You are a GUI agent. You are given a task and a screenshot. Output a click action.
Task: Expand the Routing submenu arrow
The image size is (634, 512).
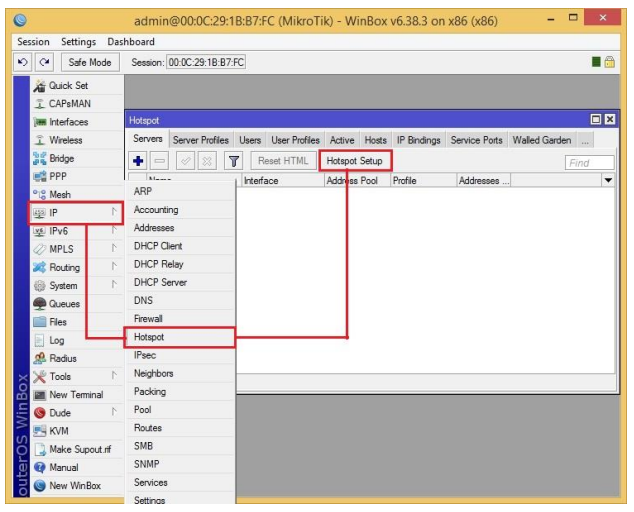[x=114, y=266]
